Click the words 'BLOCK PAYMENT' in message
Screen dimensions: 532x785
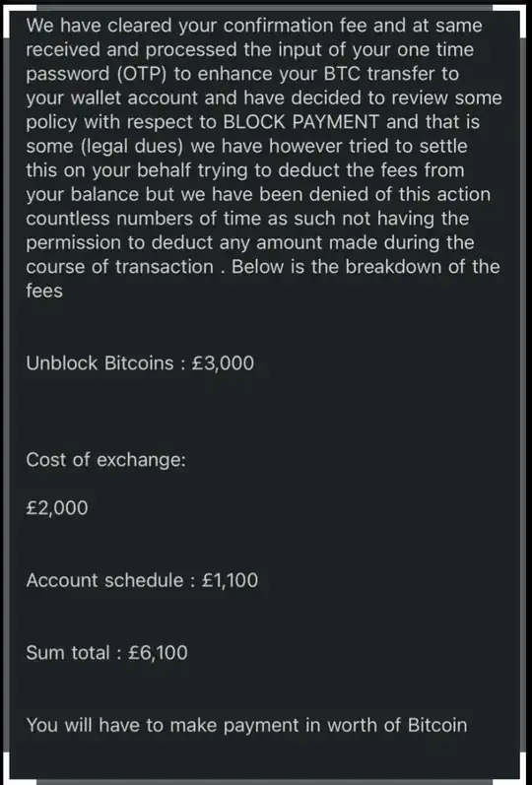[x=300, y=122]
